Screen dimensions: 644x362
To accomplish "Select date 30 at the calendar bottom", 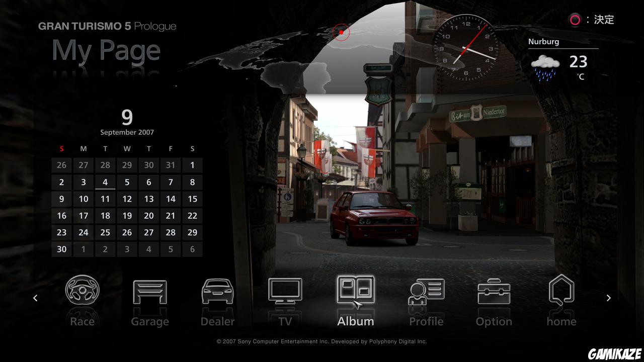I will click(61, 249).
